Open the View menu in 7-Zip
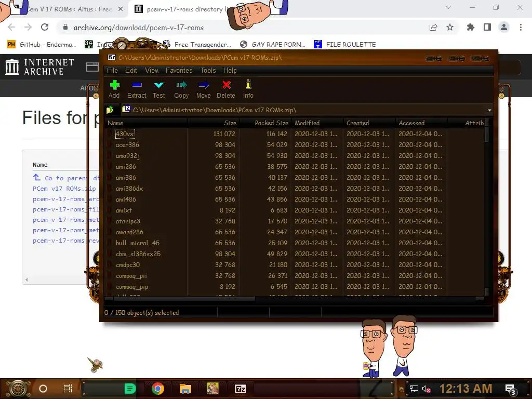Image resolution: width=532 pixels, height=399 pixels. coord(152,70)
